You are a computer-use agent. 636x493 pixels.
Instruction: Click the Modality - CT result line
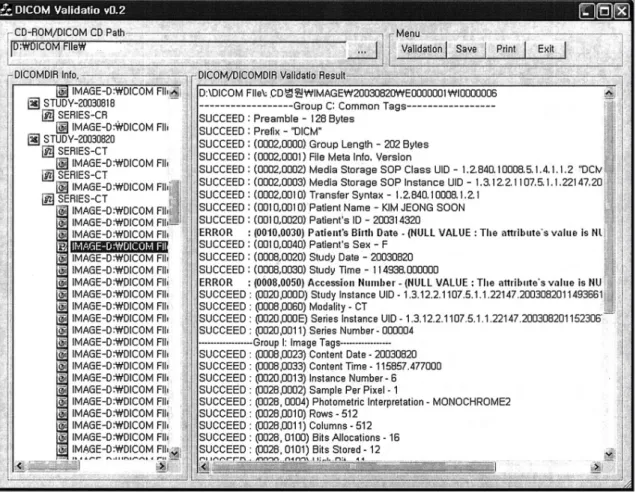pos(283,307)
